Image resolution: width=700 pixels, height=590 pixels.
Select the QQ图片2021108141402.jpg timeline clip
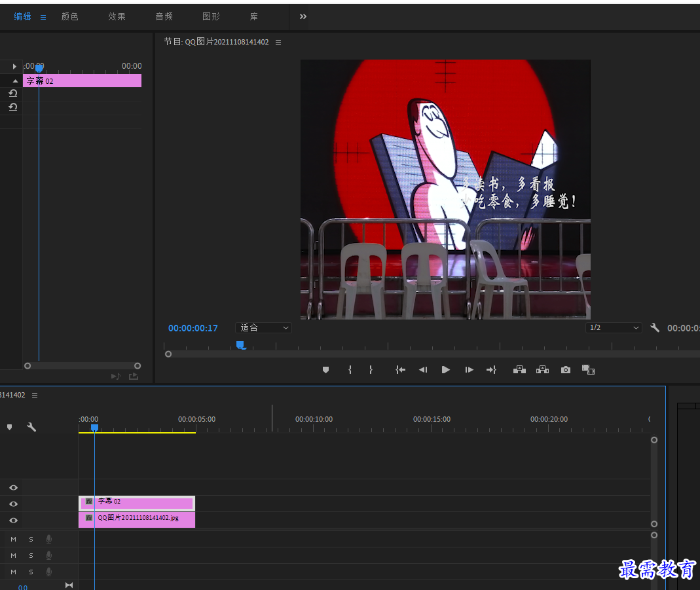(x=137, y=520)
